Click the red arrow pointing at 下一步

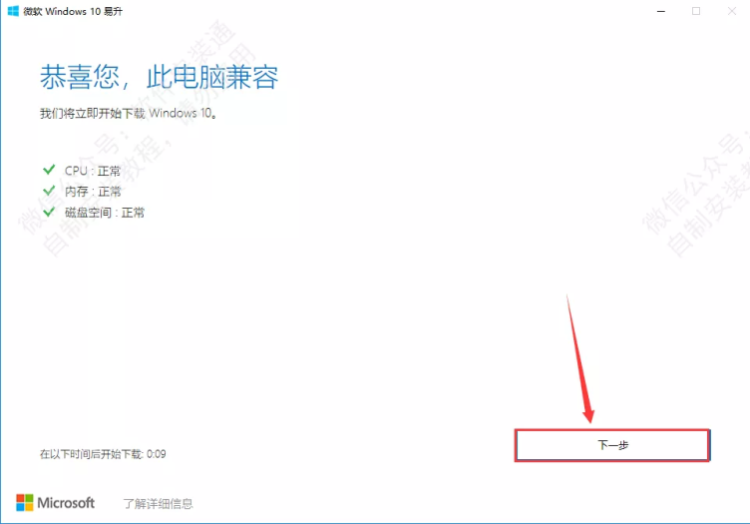[x=579, y=359]
